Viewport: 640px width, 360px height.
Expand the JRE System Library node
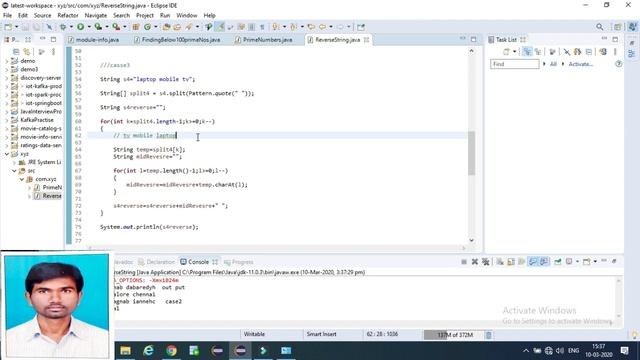pyautogui.click(x=14, y=162)
